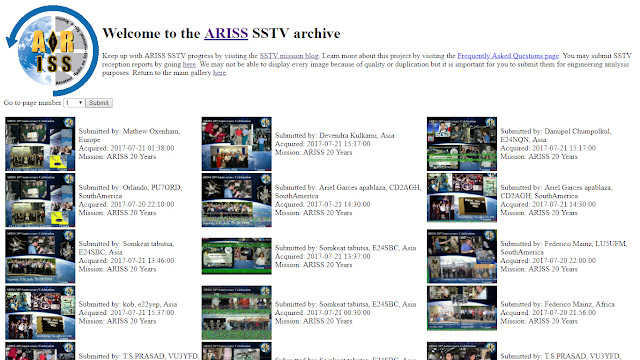Open Somkeat tabutsa's 13:37:00 green image thumbnail
The width and height of the screenshot is (640, 360).
point(236,256)
